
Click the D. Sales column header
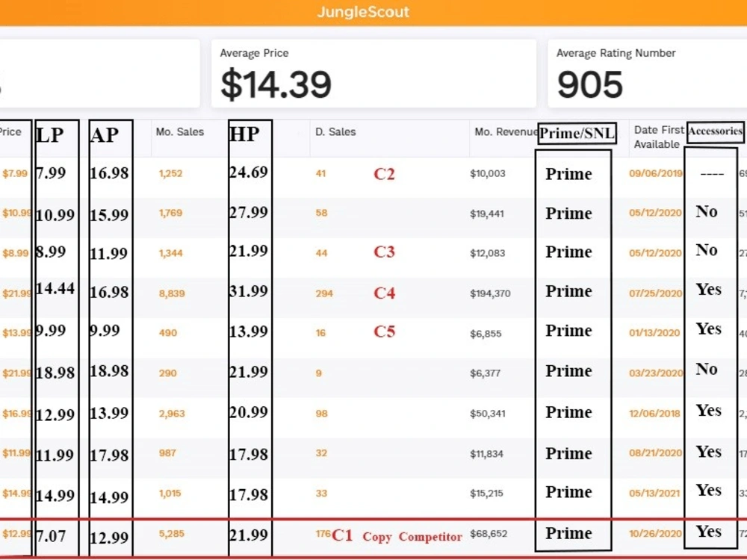pos(335,132)
